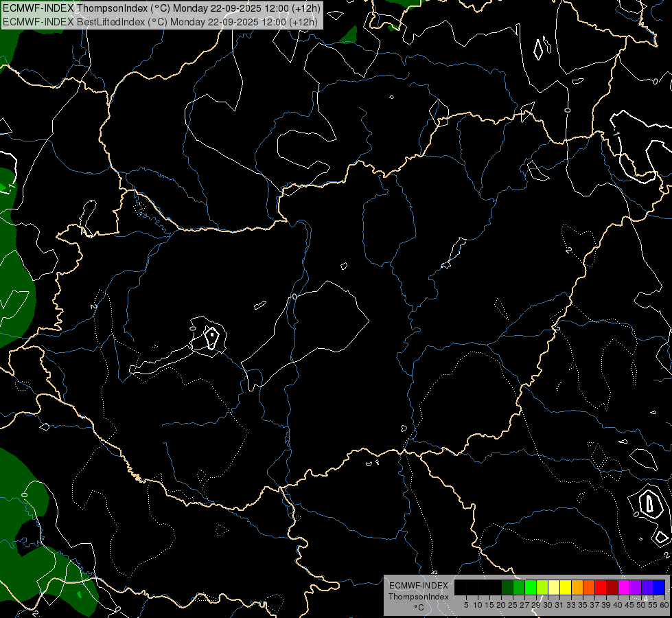
Task: Click the legend tick value 60
Action: tap(664, 605)
